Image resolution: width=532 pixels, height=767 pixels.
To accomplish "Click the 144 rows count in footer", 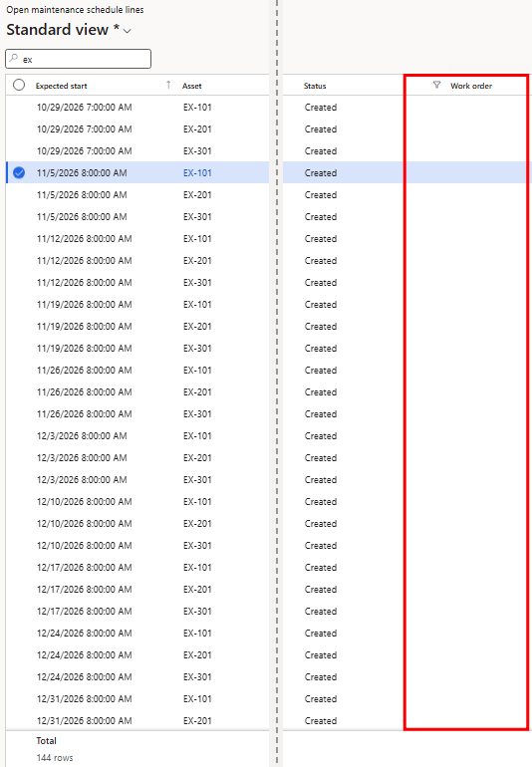I will pyautogui.click(x=55, y=758).
